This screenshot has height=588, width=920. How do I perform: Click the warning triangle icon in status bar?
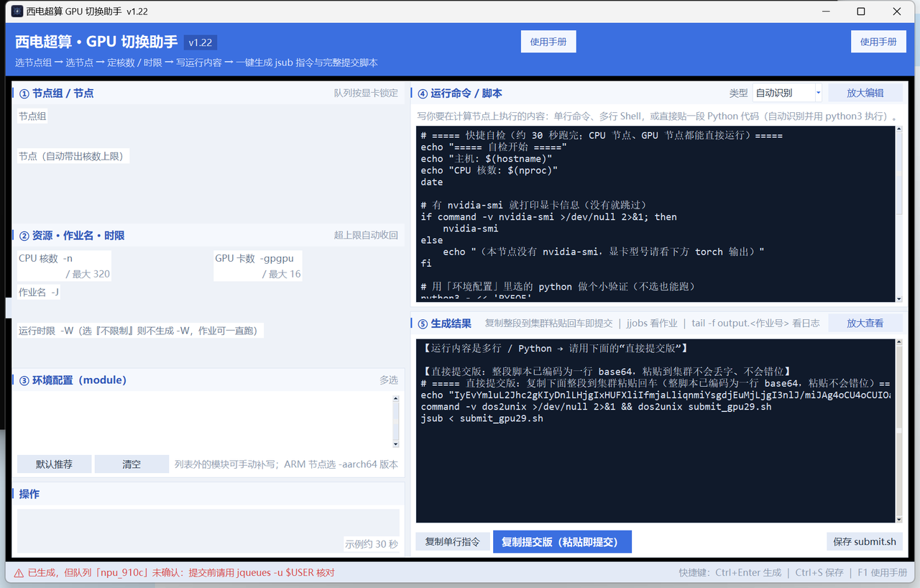pos(19,573)
